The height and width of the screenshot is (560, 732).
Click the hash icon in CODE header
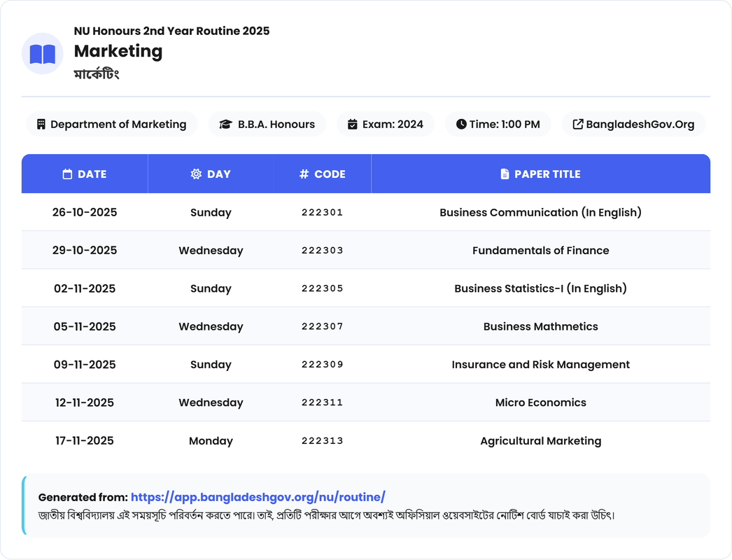pyautogui.click(x=304, y=174)
